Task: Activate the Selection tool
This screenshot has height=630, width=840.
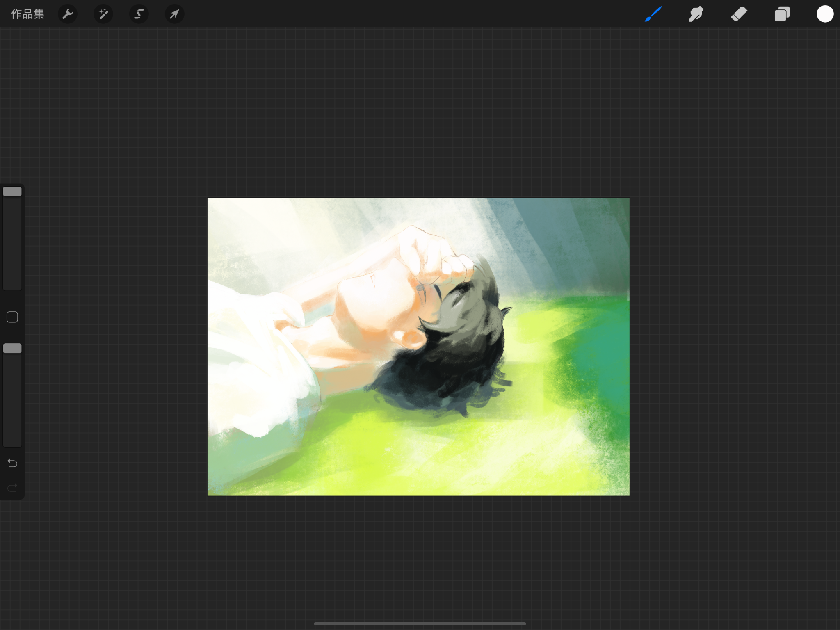Action: click(139, 14)
